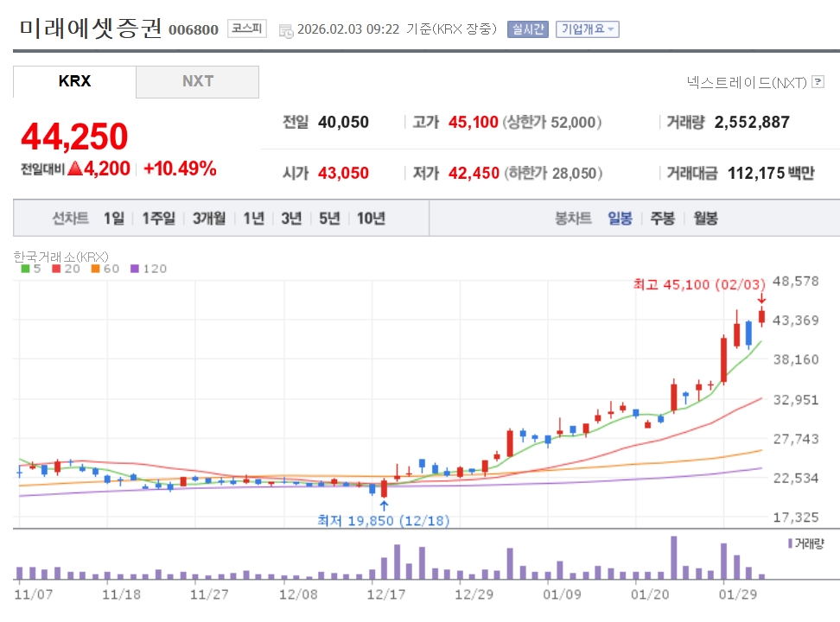The height and width of the screenshot is (622, 840).
Task: Click the 코스피 market badge
Action: pyautogui.click(x=247, y=29)
